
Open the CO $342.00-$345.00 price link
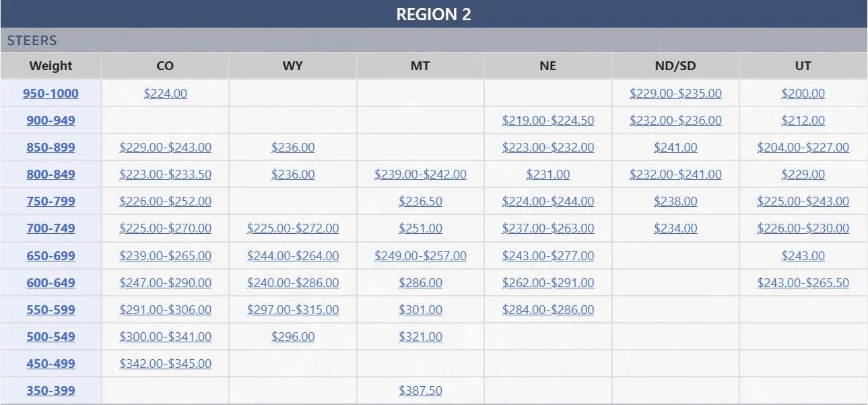(165, 364)
